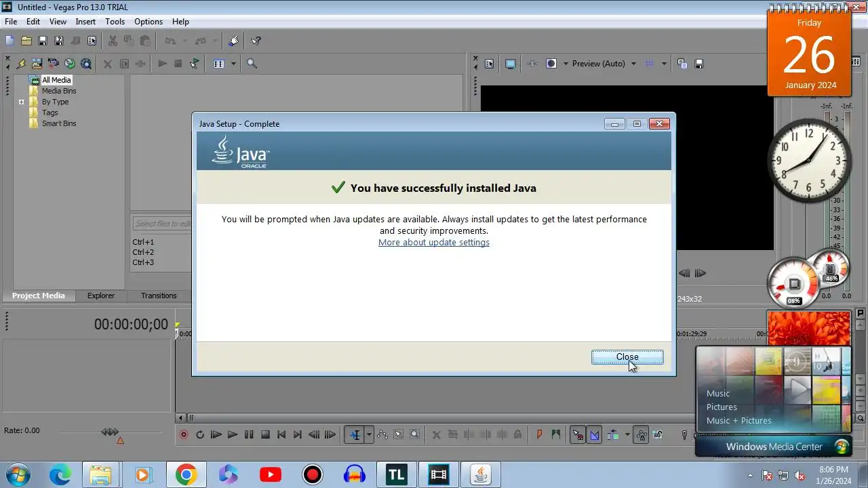Expand the By Type tree node
Screen dimensions: 868x488
[21, 102]
